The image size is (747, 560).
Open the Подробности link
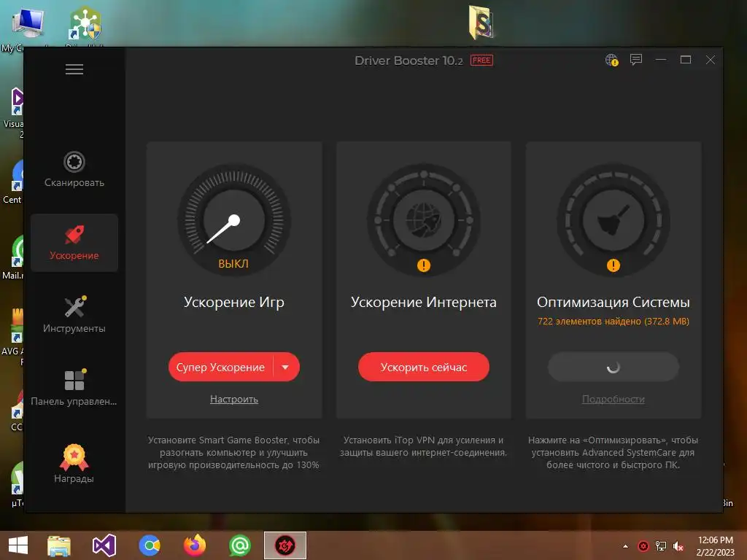[x=613, y=399]
